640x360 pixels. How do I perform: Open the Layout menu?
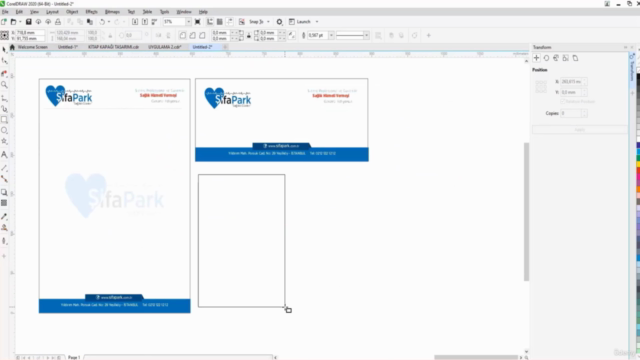(x=52, y=12)
